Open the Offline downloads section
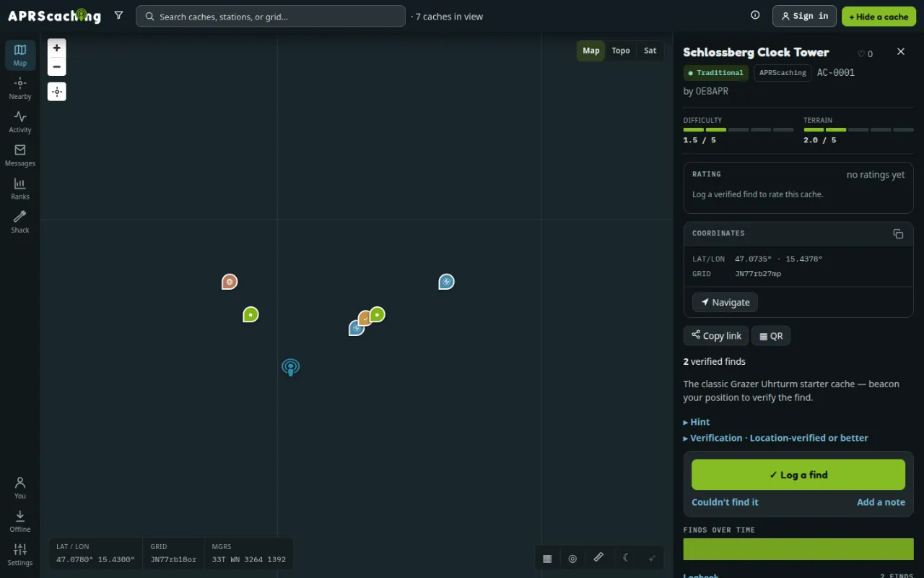Viewport: 924px width, 578px height. click(x=20, y=520)
